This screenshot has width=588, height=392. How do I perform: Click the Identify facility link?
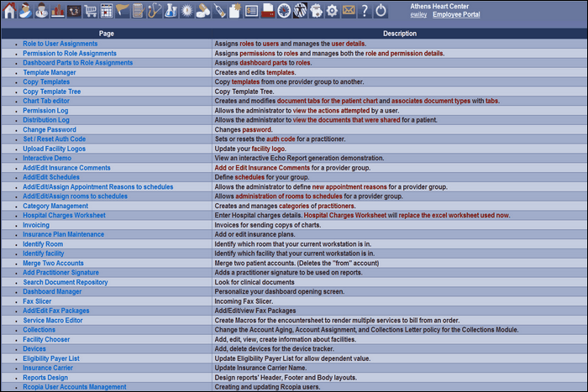pos(43,253)
